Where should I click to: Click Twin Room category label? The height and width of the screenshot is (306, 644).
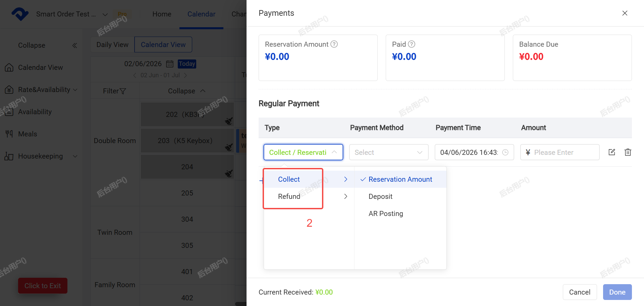(x=115, y=232)
